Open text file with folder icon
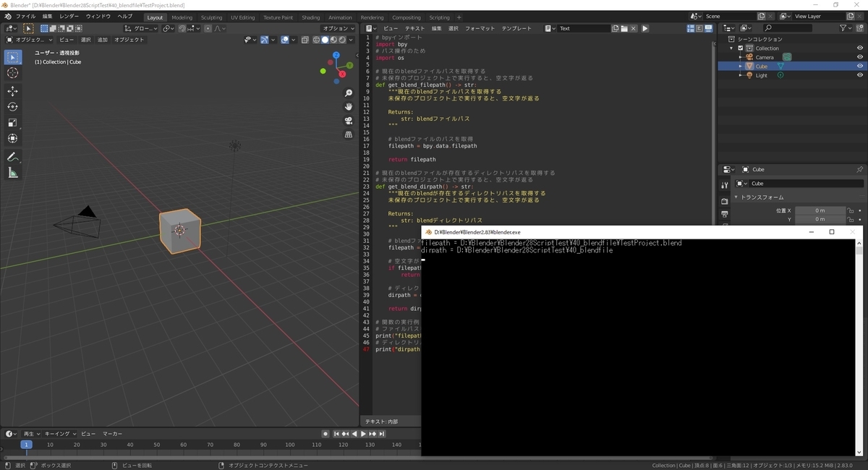Screen dimensions: 868x470 [x=624, y=28]
